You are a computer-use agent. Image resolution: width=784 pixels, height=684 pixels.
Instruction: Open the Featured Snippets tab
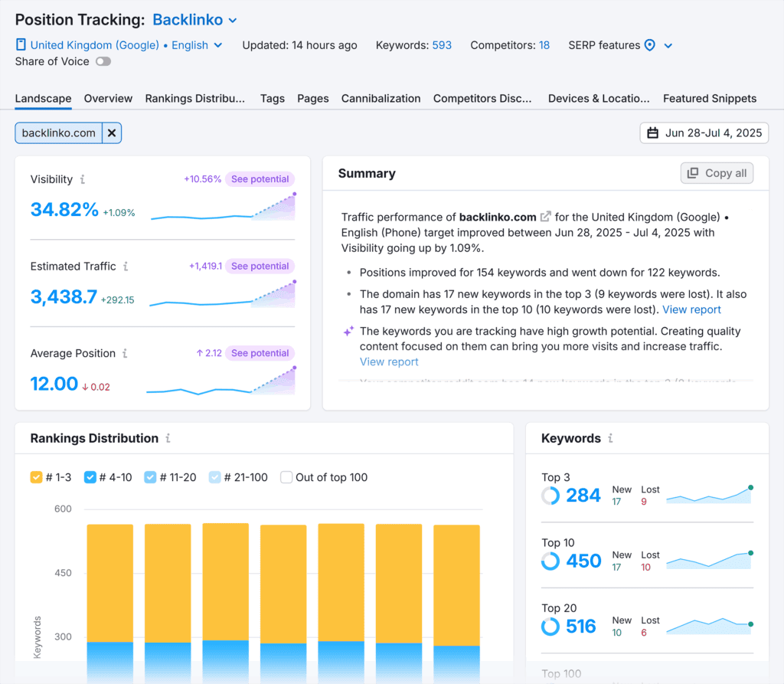pos(710,98)
